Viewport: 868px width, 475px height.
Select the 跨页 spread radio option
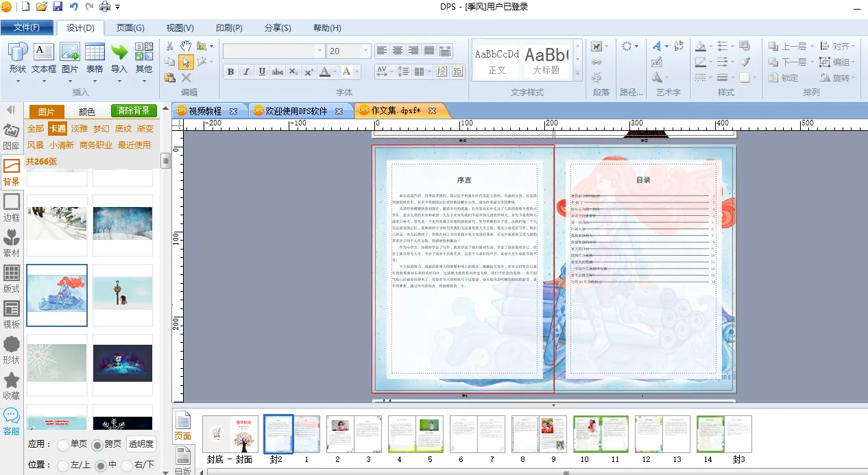[x=97, y=445]
